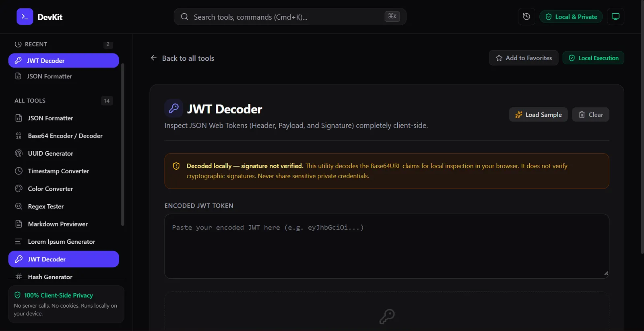Click the encoded JWT token text area
Screen dimensions: 644x331
(x=387, y=246)
